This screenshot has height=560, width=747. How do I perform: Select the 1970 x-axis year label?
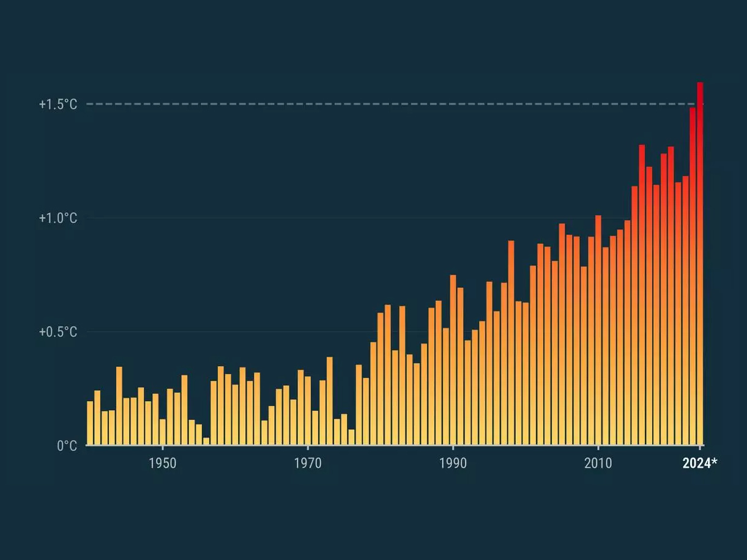pos(308,463)
